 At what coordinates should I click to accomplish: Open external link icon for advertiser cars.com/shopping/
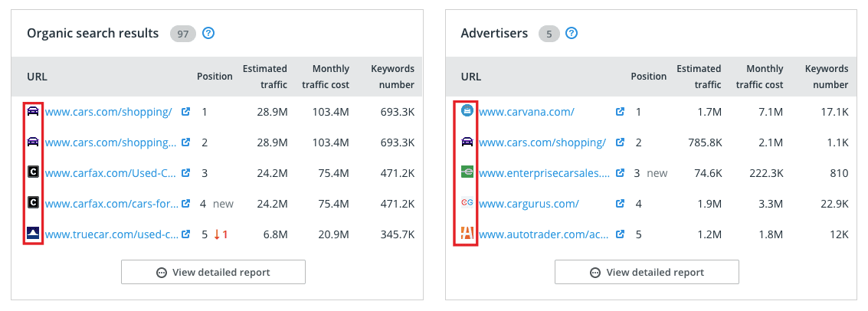620,142
